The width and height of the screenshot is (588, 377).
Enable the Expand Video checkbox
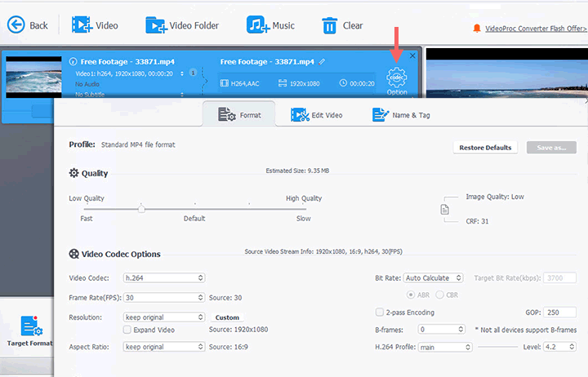click(127, 330)
